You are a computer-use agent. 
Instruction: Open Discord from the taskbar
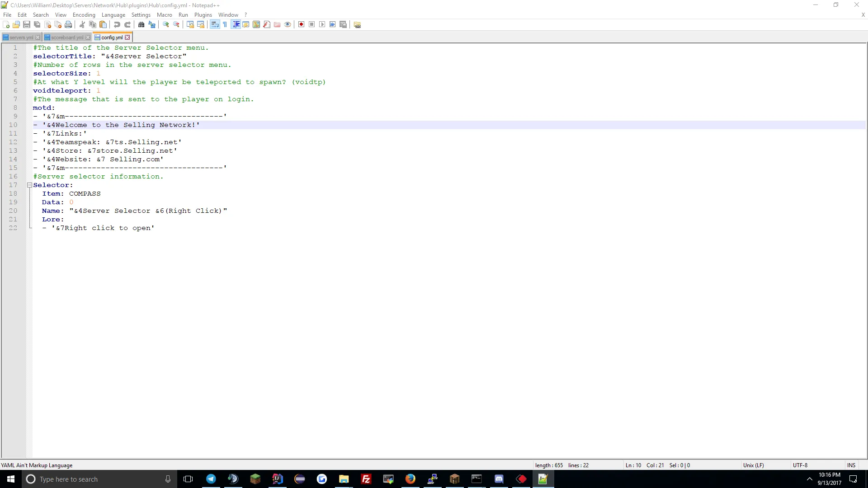click(499, 479)
